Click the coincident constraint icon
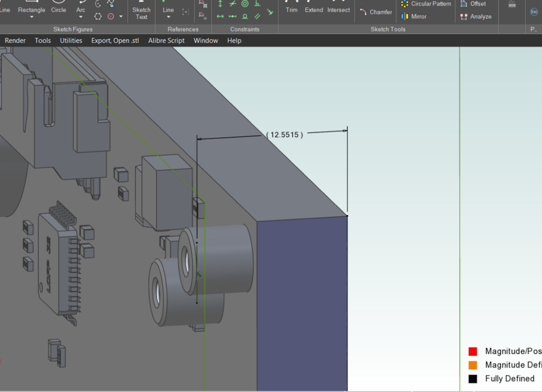 click(x=270, y=12)
